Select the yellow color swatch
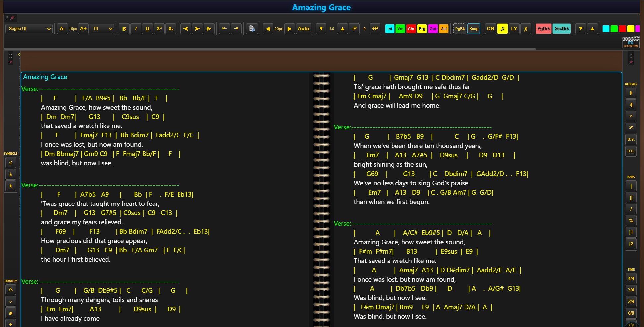 [x=630, y=29]
